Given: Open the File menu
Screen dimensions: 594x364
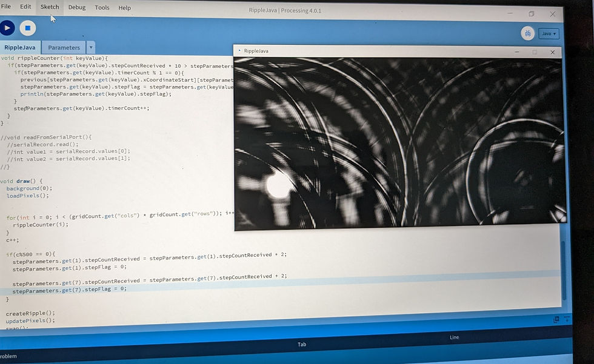Looking at the screenshot, I should coord(6,7).
